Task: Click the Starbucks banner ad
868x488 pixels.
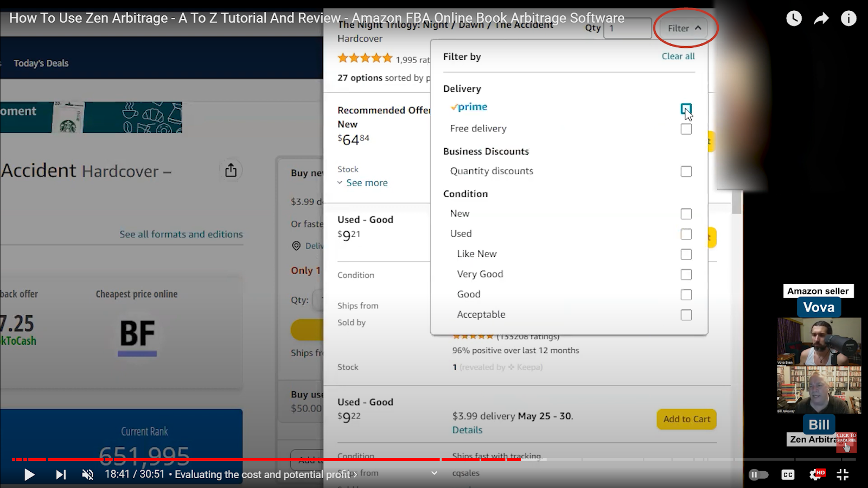Action: pyautogui.click(x=91, y=117)
